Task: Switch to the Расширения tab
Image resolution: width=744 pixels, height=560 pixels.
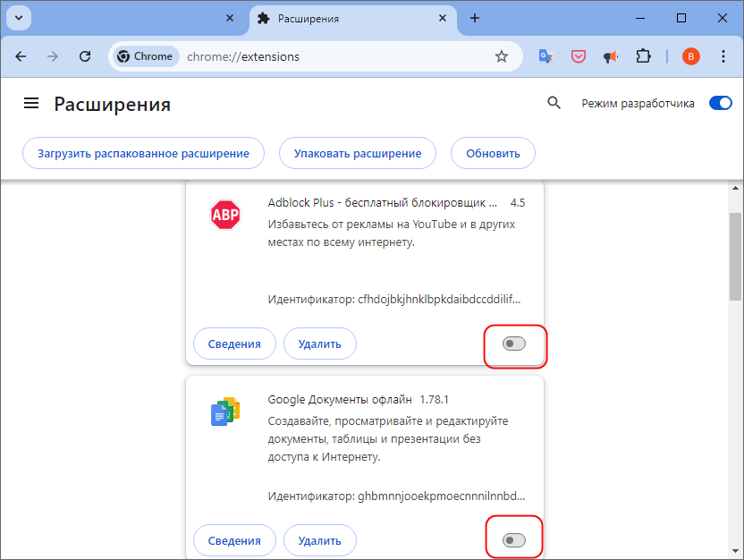Action: 352,19
